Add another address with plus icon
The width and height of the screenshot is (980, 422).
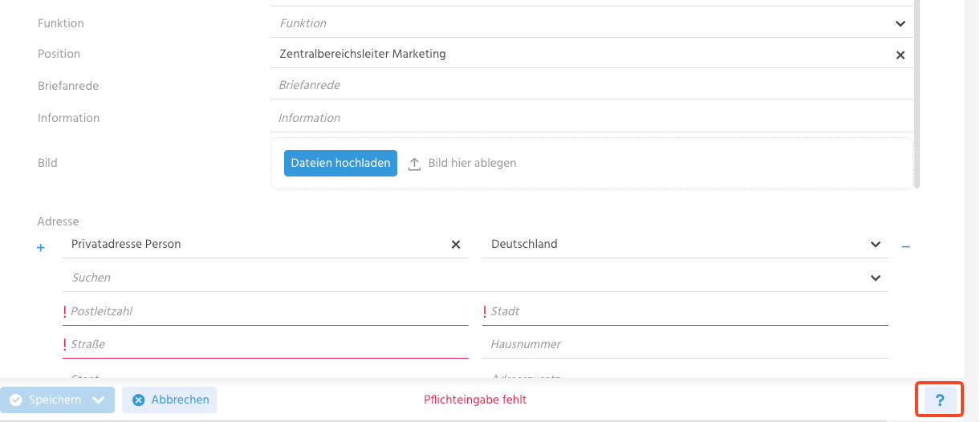click(x=41, y=248)
